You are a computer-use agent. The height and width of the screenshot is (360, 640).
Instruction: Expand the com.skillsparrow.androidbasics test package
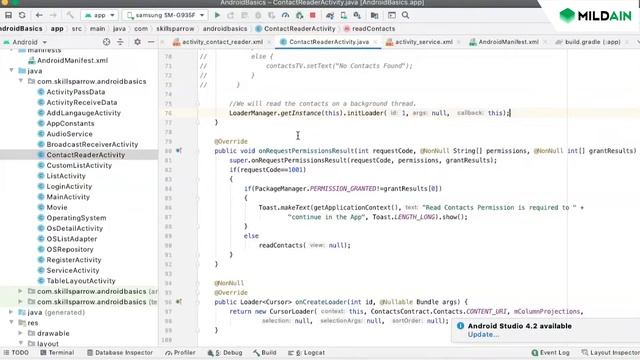(20, 302)
